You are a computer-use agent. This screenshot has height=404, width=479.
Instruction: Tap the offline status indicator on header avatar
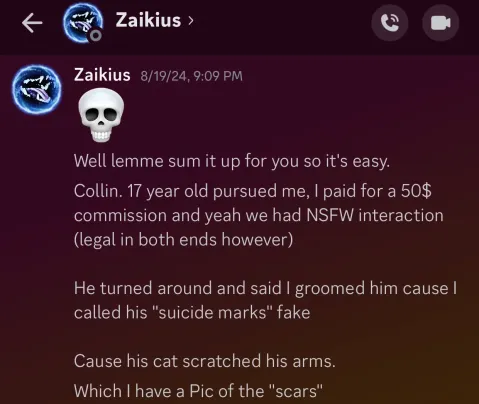pyautogui.click(x=95, y=35)
